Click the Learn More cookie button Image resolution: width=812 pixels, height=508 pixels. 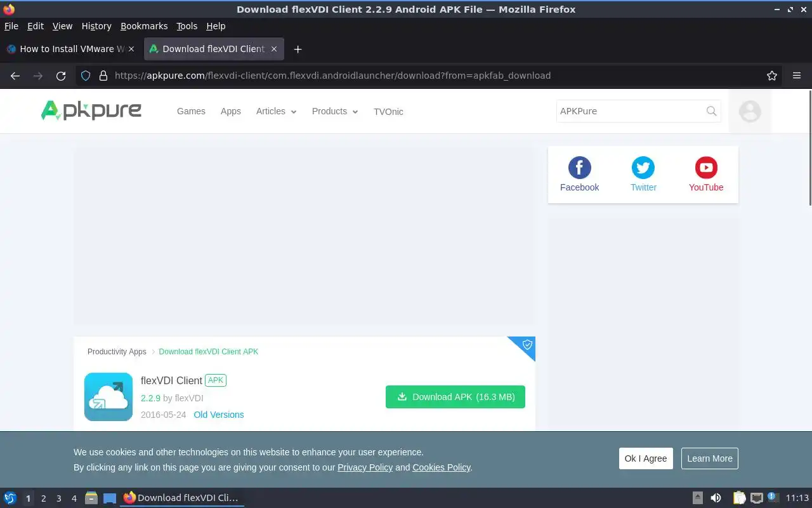(x=710, y=458)
